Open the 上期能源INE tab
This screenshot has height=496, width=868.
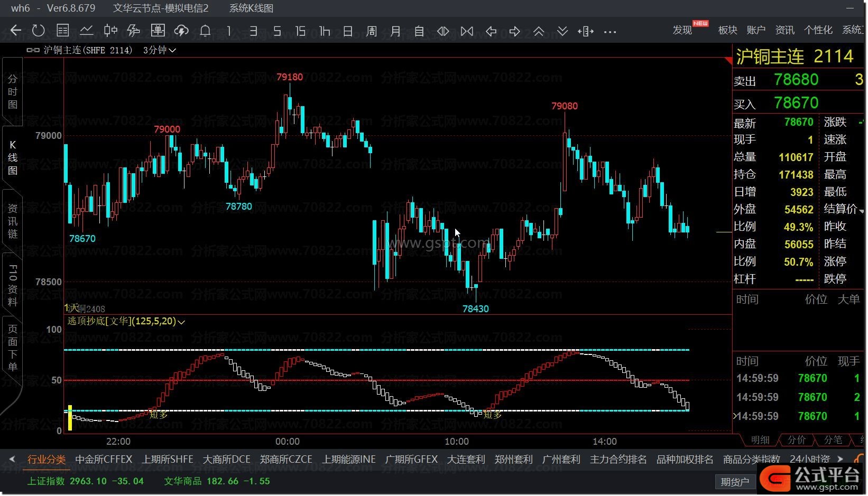pos(349,460)
